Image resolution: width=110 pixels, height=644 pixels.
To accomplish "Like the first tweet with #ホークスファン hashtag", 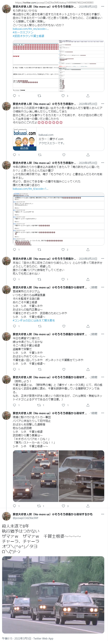I will point(63,96).
